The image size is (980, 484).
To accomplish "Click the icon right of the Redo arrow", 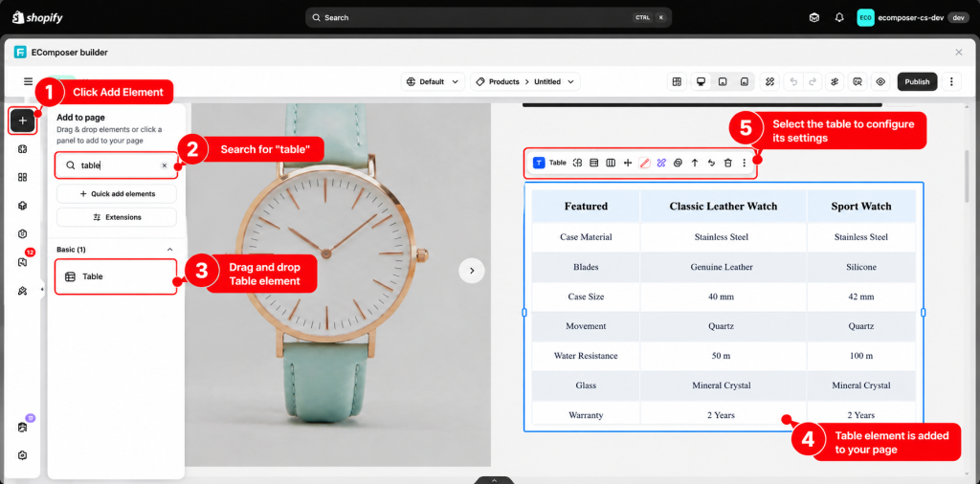I will click(835, 82).
